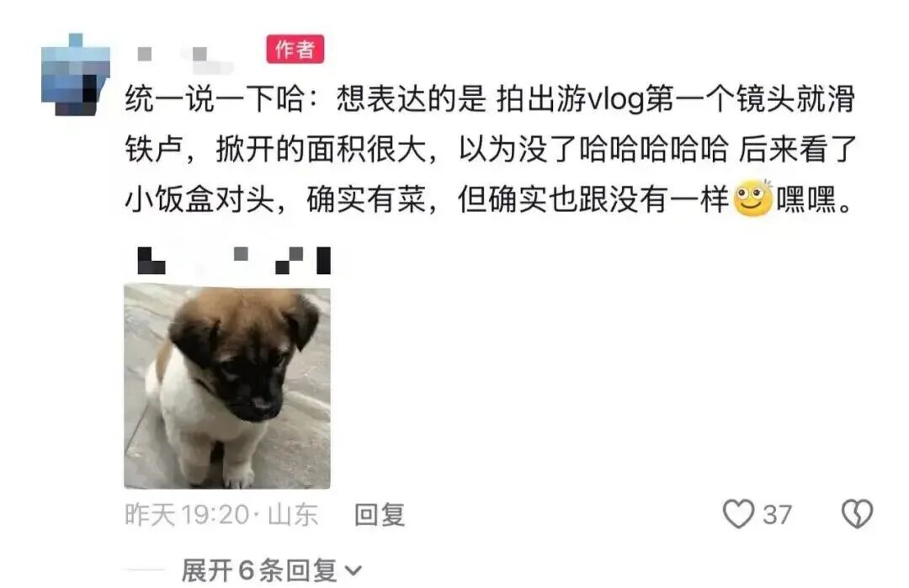Click comment line starting 小饭盒对头
Image resolution: width=909 pixels, height=588 pixels.
point(491,199)
